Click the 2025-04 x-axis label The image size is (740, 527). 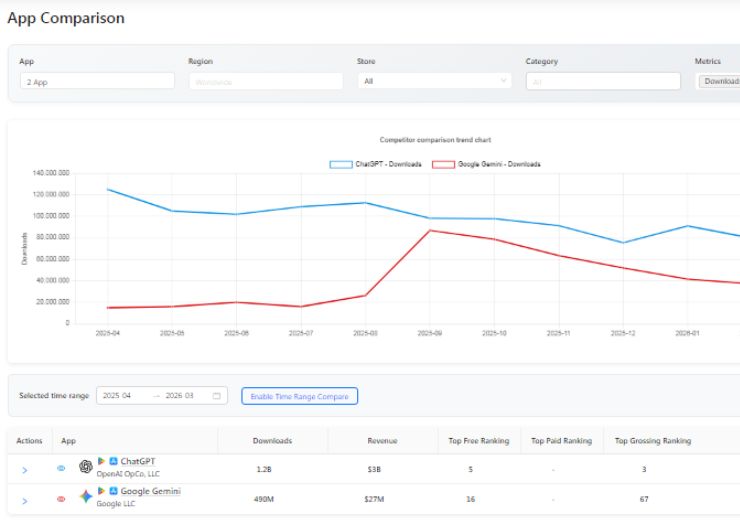(108, 333)
